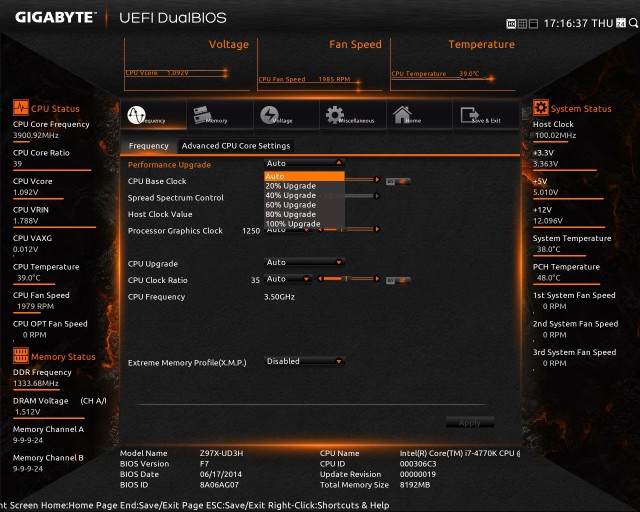Click the Apply button

point(469,423)
